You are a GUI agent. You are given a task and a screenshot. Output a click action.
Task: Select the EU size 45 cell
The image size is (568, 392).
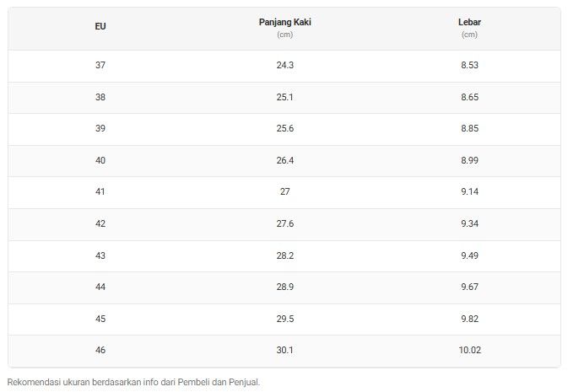click(100, 319)
